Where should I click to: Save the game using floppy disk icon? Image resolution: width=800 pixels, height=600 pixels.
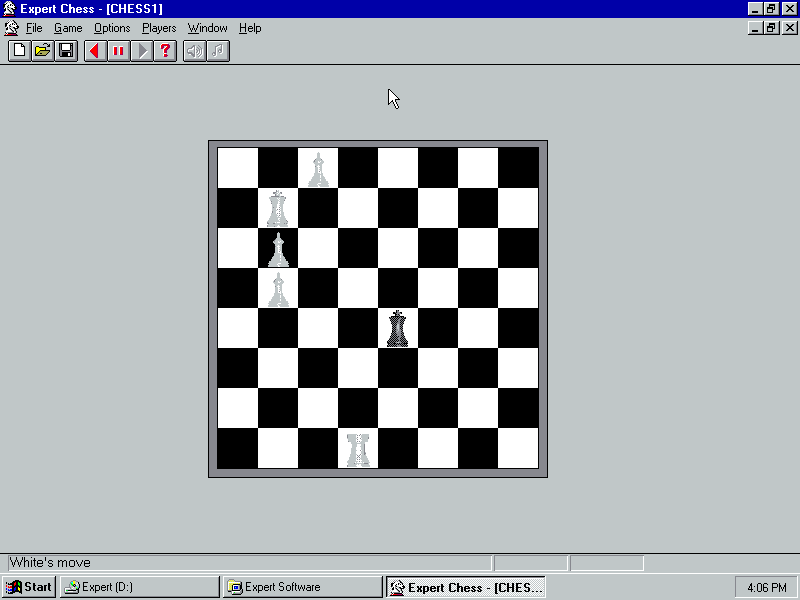[x=66, y=51]
